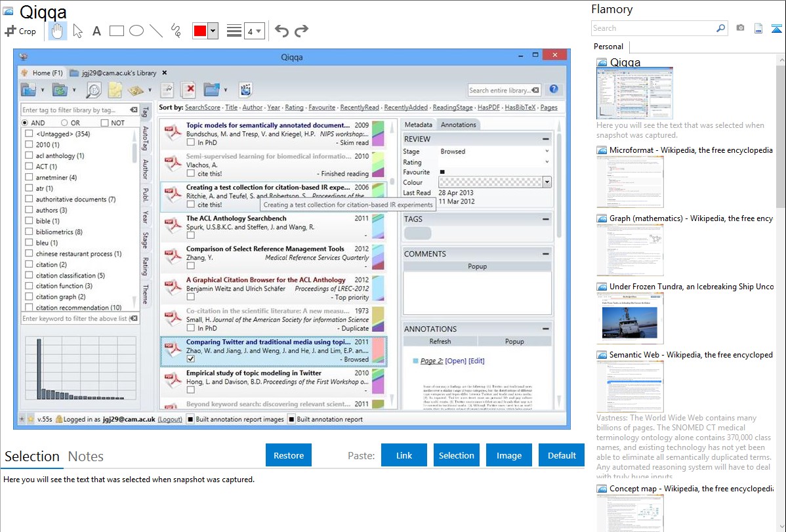Click the Logout link
Image resolution: width=786 pixels, height=532 pixels.
pos(170,419)
